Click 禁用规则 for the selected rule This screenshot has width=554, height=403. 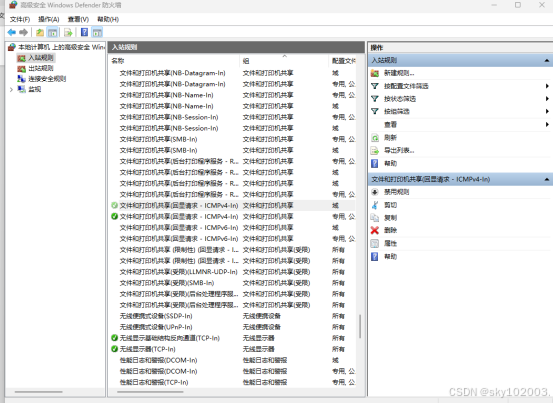(396, 192)
